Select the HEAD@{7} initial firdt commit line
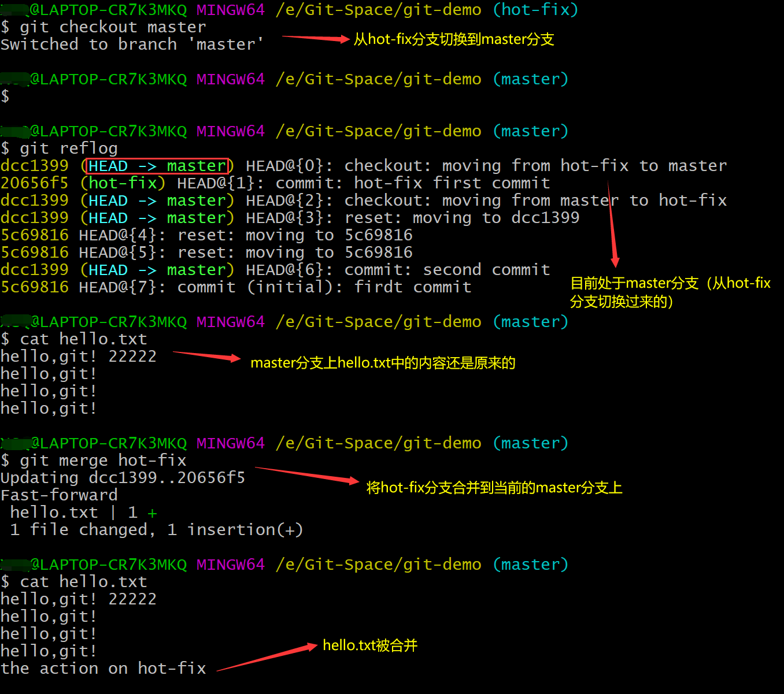This screenshot has height=694, width=784. coord(236,287)
